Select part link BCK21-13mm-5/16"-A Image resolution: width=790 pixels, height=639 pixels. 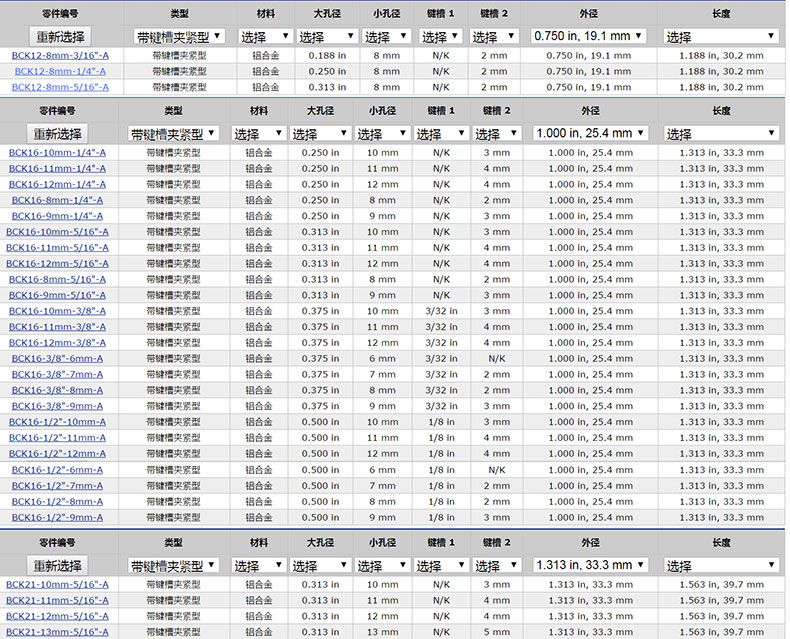point(57,632)
